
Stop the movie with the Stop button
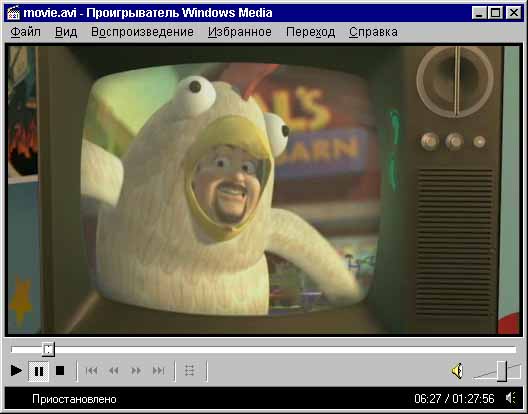coord(60,371)
